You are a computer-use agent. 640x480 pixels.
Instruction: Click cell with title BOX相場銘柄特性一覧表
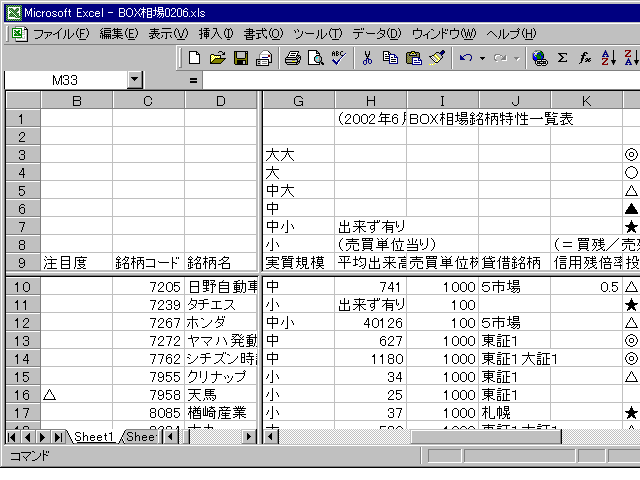(442, 119)
